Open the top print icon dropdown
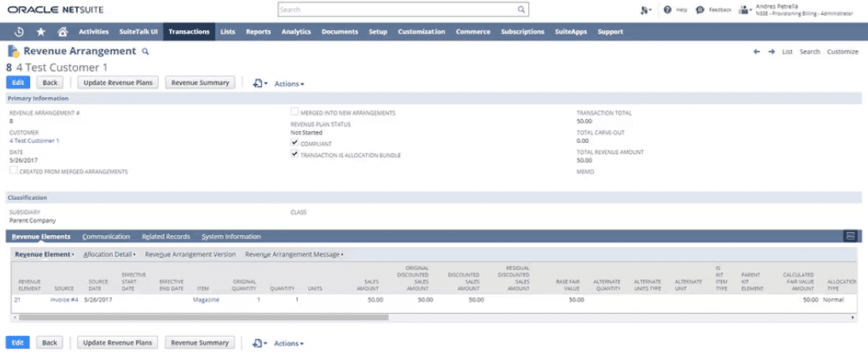This screenshot has width=868, height=363. (260, 83)
